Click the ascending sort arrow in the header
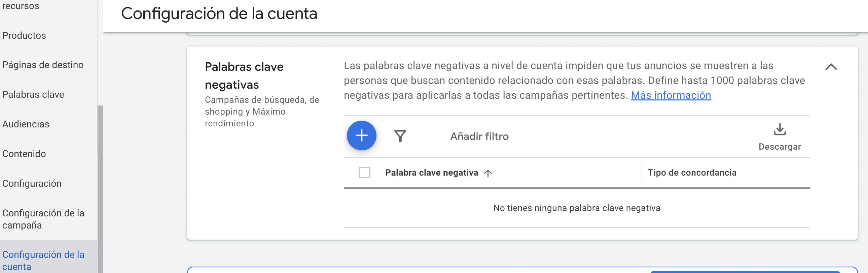868x273 pixels. click(487, 173)
